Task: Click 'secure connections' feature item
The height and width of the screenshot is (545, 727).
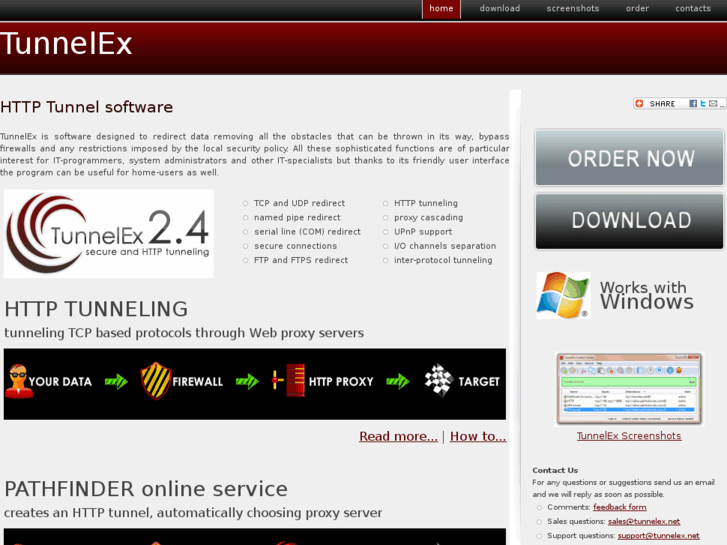Action: coord(295,246)
